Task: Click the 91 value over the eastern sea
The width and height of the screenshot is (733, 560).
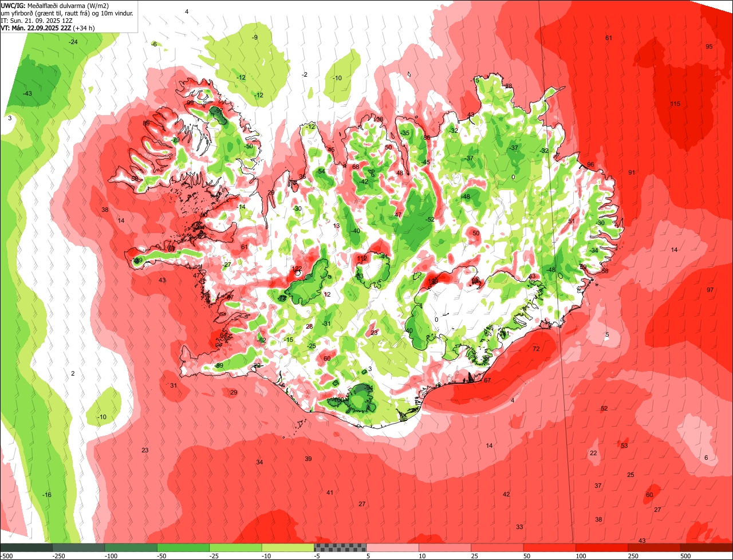Action: [x=632, y=172]
